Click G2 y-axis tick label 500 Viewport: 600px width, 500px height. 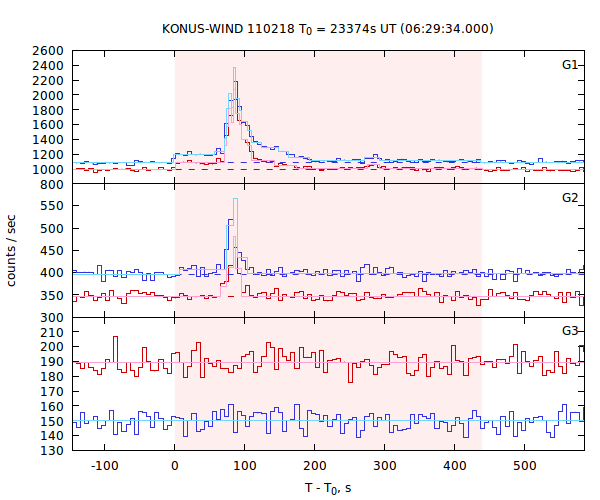click(x=52, y=229)
